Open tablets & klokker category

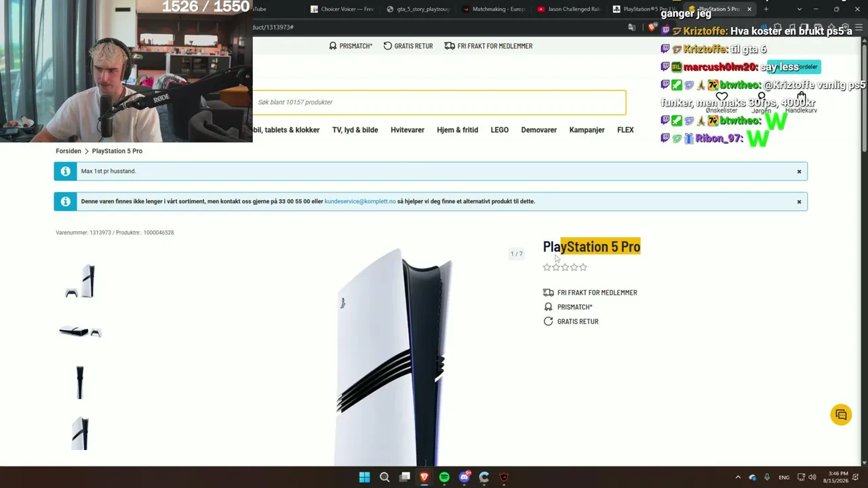coord(286,130)
